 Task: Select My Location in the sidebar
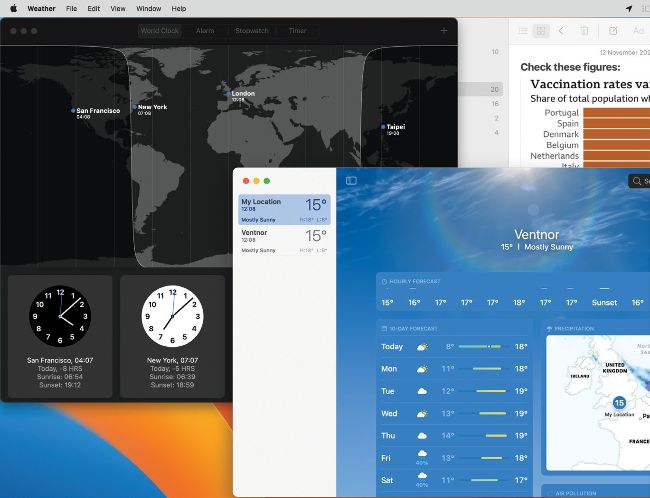click(x=284, y=208)
